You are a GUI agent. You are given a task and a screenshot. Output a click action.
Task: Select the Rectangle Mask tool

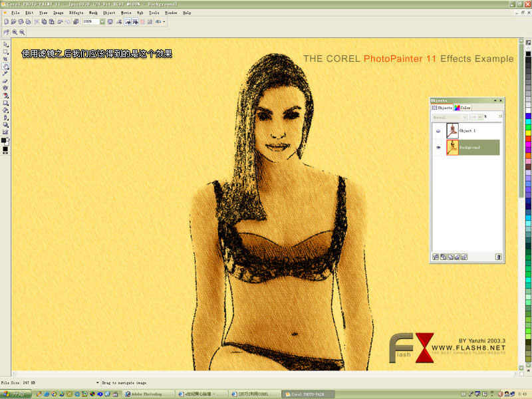pos(5,52)
